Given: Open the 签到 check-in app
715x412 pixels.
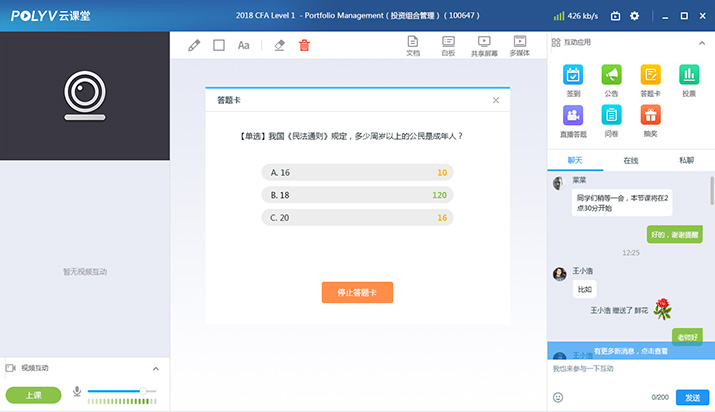Looking at the screenshot, I should (573, 79).
